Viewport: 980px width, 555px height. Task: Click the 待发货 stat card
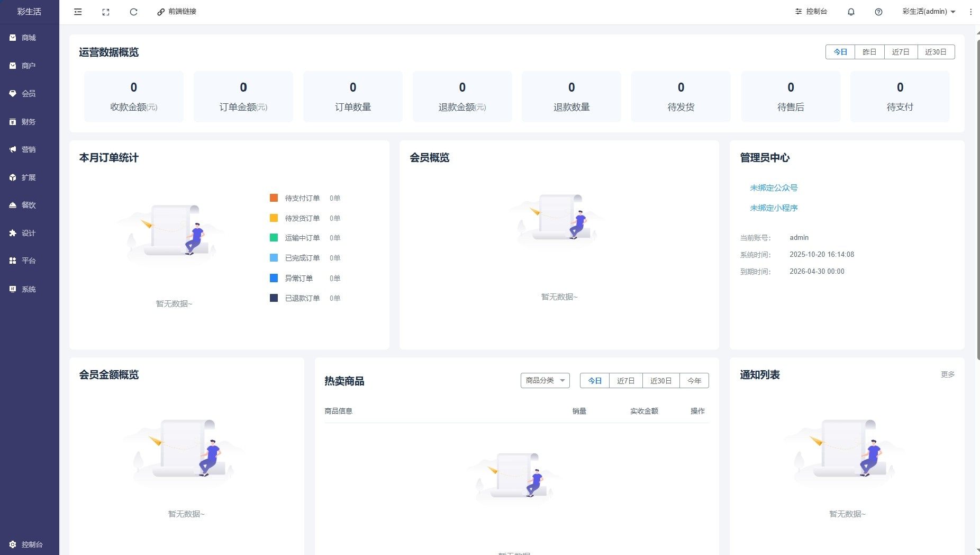pyautogui.click(x=681, y=96)
